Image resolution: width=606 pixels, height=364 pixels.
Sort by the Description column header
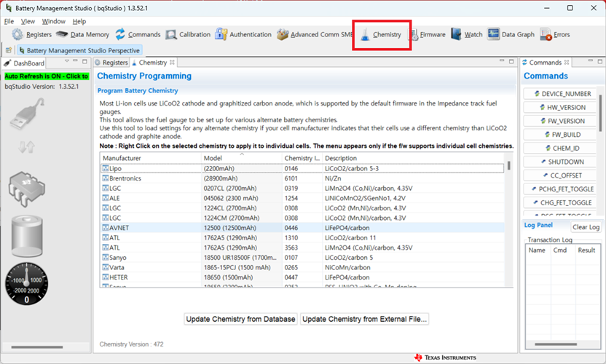[x=413, y=158]
